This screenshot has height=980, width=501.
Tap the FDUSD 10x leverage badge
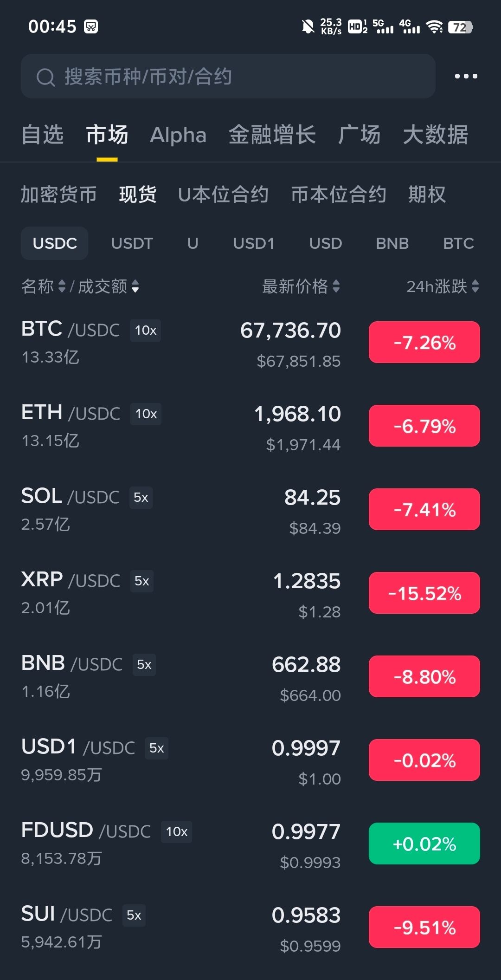click(176, 832)
